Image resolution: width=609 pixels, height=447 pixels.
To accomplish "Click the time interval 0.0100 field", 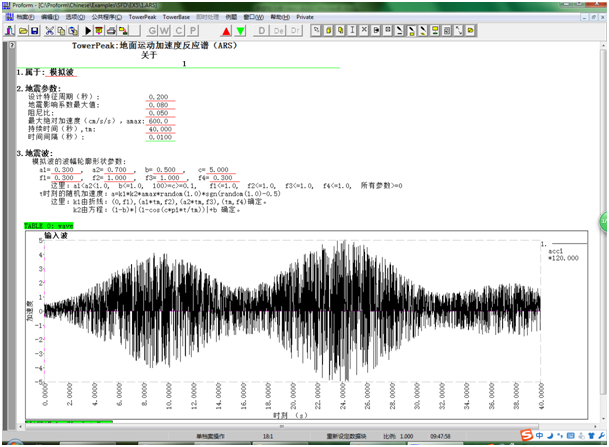I will 160,137.
